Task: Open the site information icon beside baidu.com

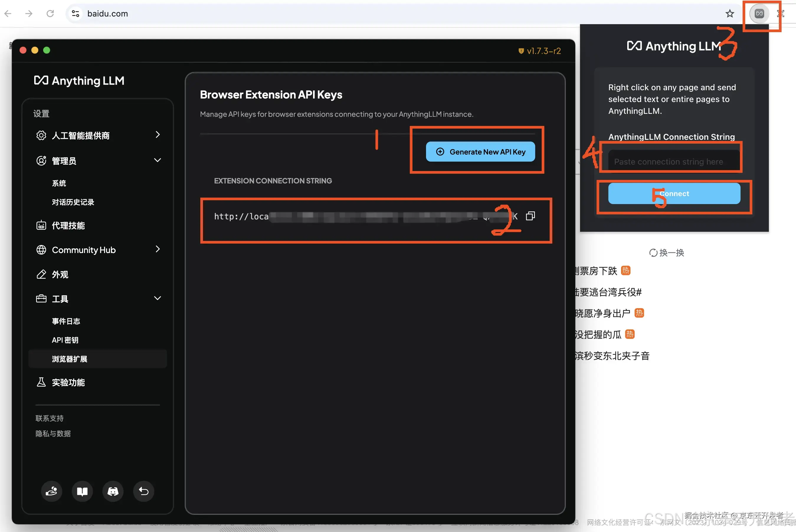Action: tap(76, 14)
